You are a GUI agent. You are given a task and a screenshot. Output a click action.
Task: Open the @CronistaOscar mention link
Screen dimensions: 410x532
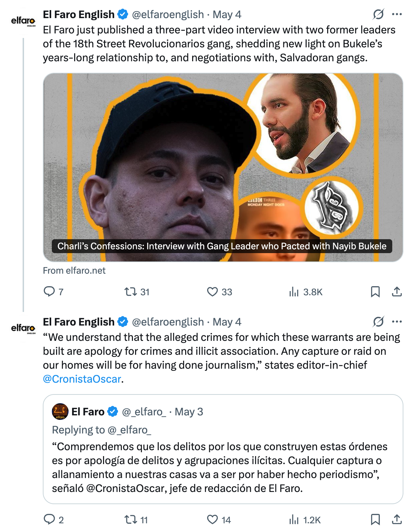pyautogui.click(x=82, y=379)
